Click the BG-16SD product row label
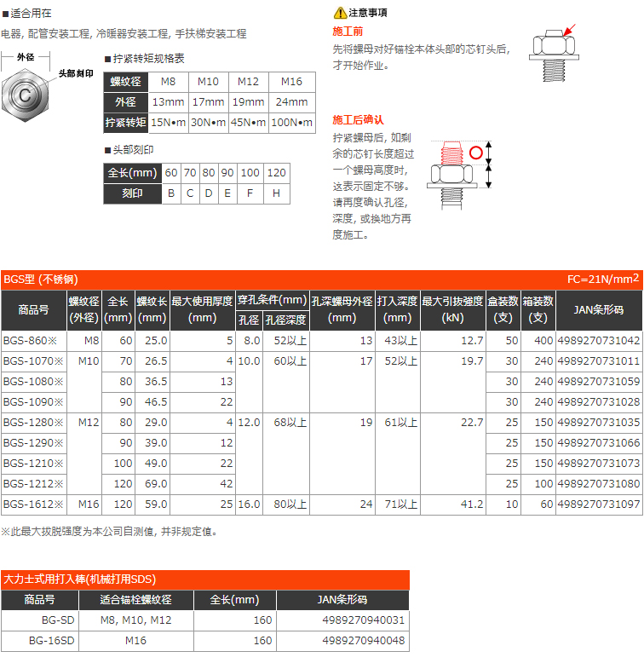 51,641
